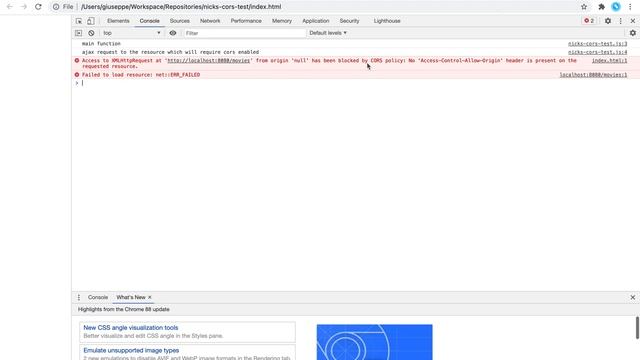Open drawer three-dot menu icon
Viewport: 640px width, 360px height.
[x=79, y=298]
